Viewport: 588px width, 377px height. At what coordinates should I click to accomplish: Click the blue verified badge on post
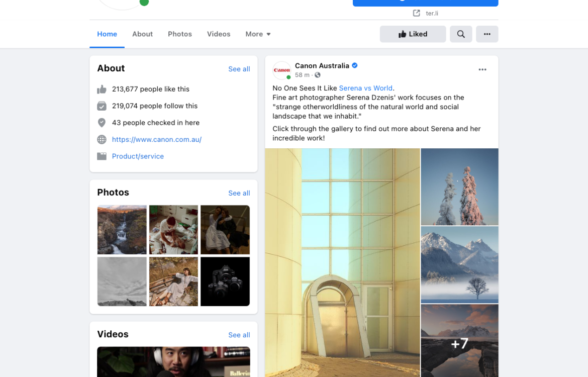[355, 66]
